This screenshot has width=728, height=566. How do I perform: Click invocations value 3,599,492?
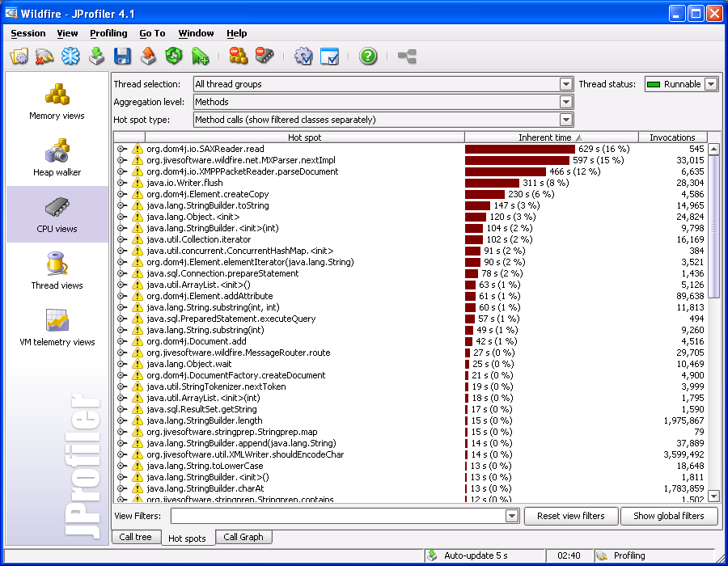[x=684, y=454]
